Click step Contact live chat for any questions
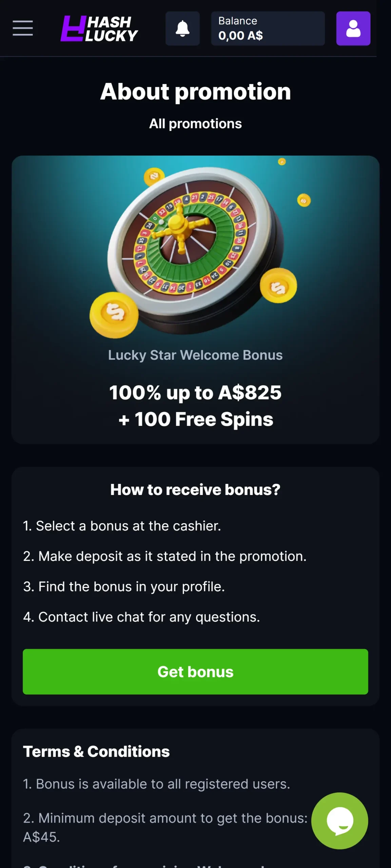This screenshot has height=868, width=391. coord(141,617)
